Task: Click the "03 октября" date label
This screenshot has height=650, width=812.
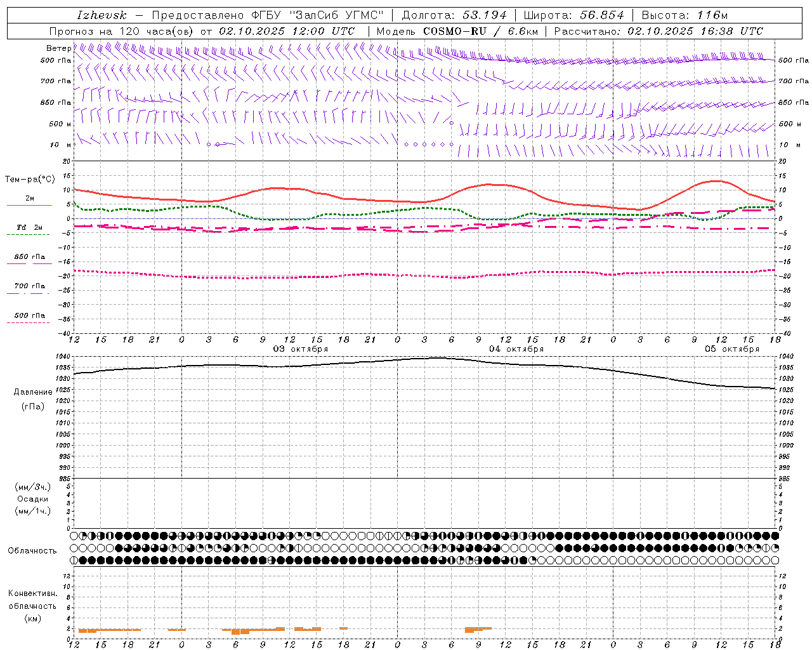Action: (301, 349)
